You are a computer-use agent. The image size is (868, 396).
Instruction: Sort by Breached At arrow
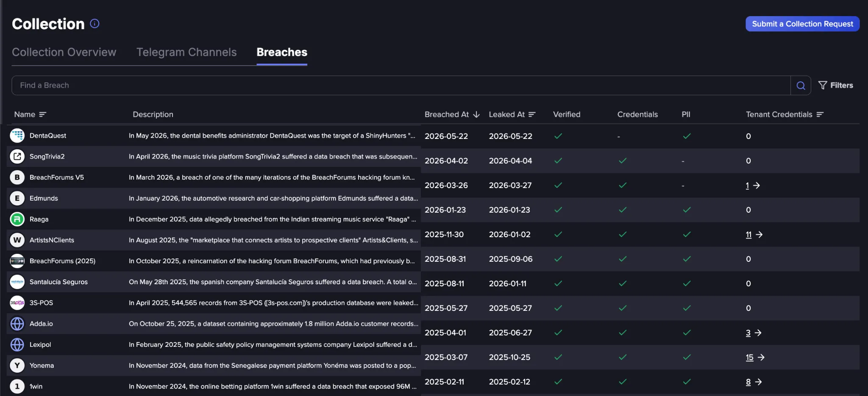tap(476, 114)
